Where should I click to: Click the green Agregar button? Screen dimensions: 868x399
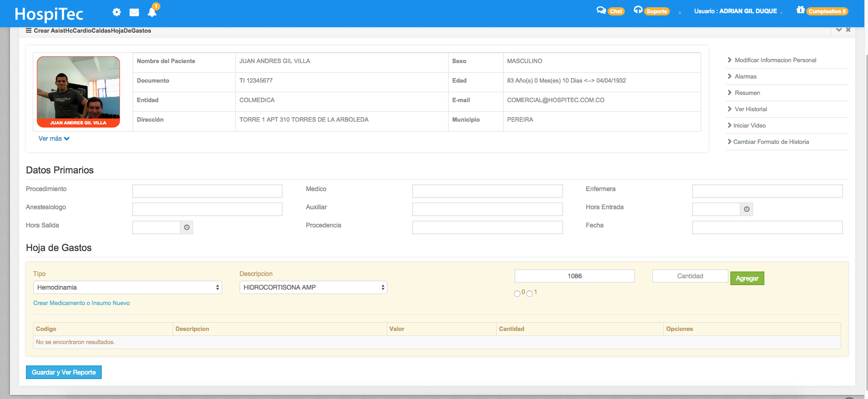point(747,278)
